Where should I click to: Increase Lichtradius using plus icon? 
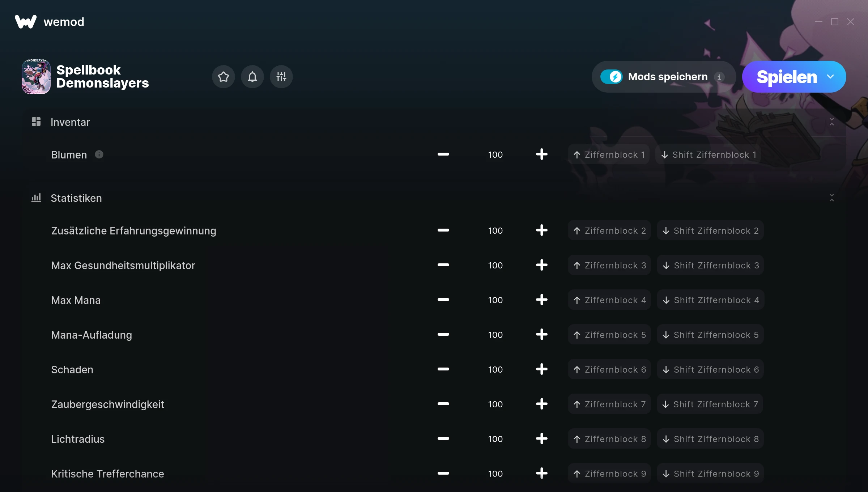pos(541,439)
